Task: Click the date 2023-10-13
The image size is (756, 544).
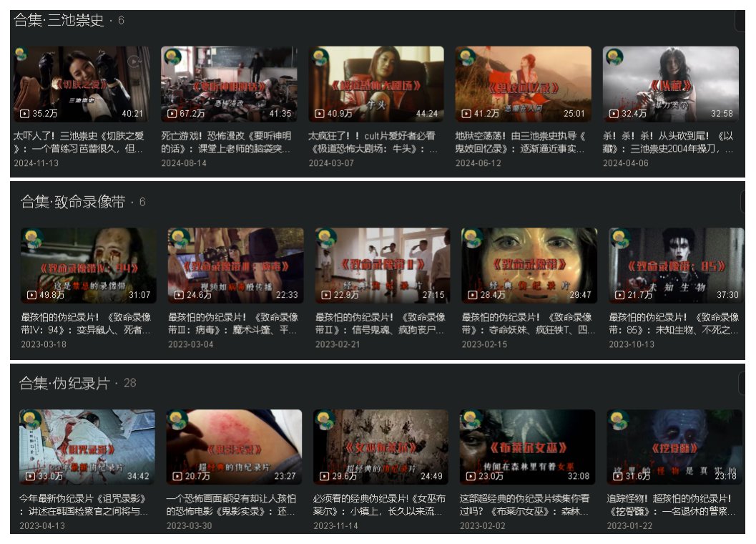Action: click(x=632, y=344)
